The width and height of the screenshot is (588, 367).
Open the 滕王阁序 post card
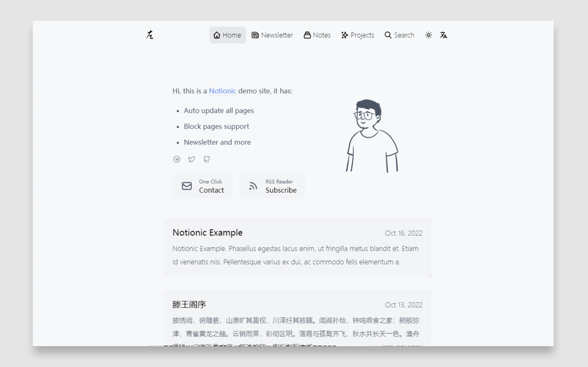tap(297, 318)
